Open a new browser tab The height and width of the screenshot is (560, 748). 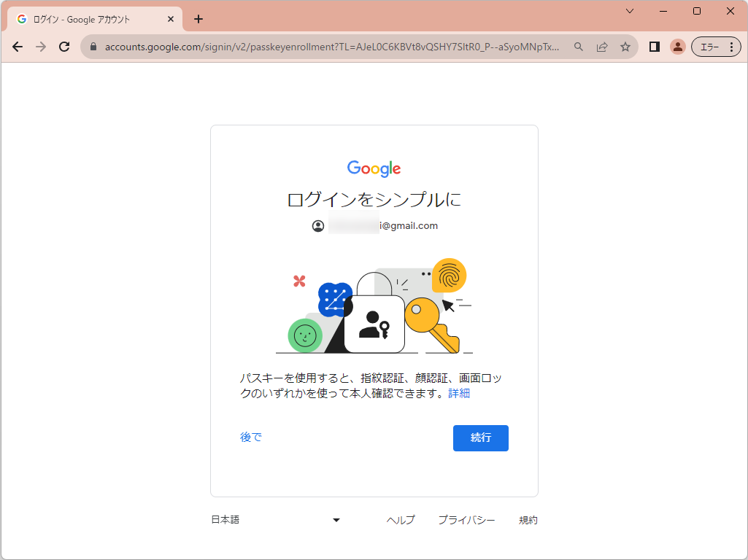[198, 19]
